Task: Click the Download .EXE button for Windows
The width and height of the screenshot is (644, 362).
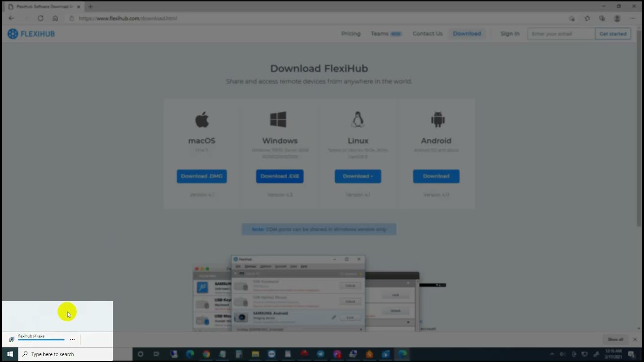Action: point(280,176)
